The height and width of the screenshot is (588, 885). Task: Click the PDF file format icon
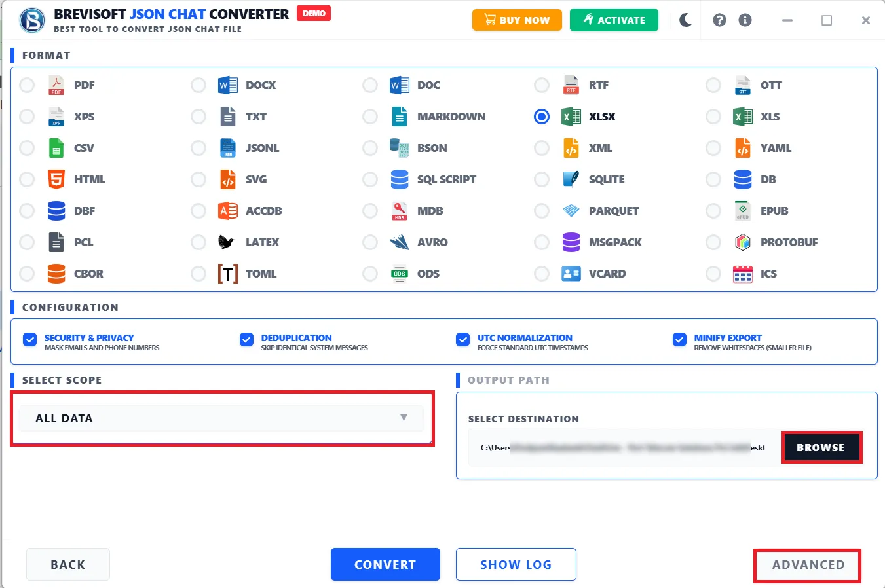(56, 85)
